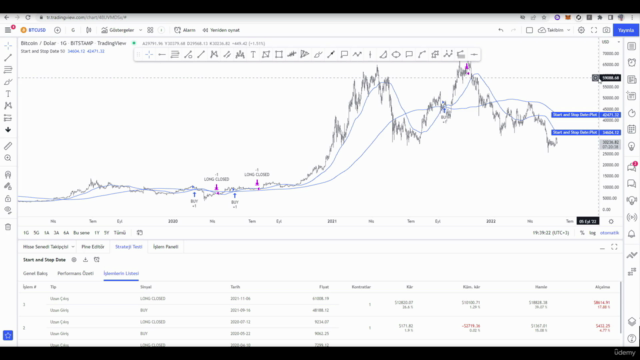Open the alerts clock icon in right sidebar
This screenshot has width=640, height=360.
click(x=631, y=62)
